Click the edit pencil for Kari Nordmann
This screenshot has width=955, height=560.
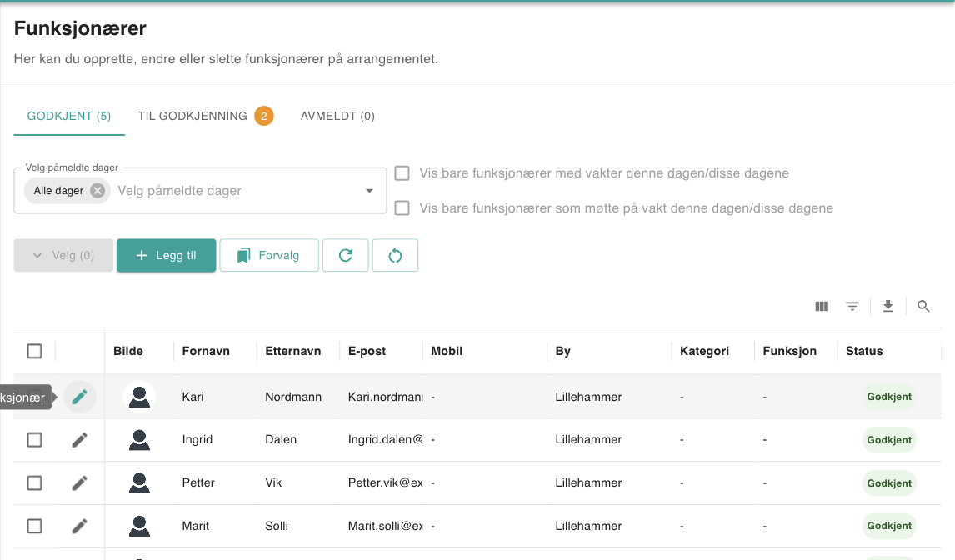pyautogui.click(x=80, y=397)
